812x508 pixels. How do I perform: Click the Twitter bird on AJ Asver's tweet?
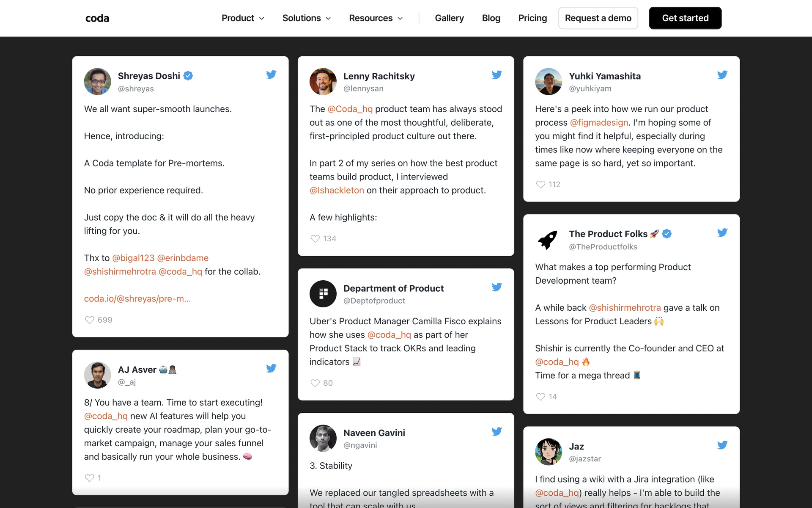(x=271, y=368)
